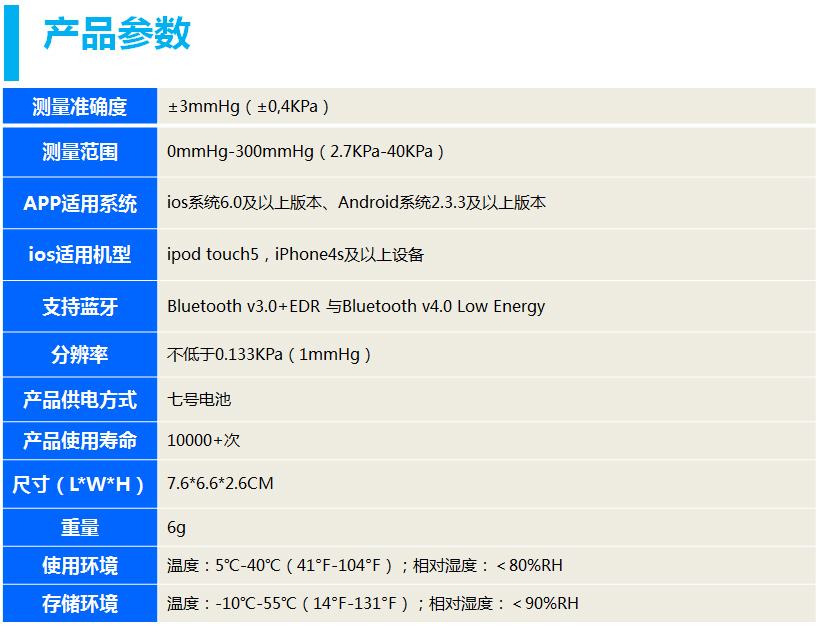Select the 使用环境 label cell
Image resolution: width=817 pixels, height=627 pixels.
point(80,566)
